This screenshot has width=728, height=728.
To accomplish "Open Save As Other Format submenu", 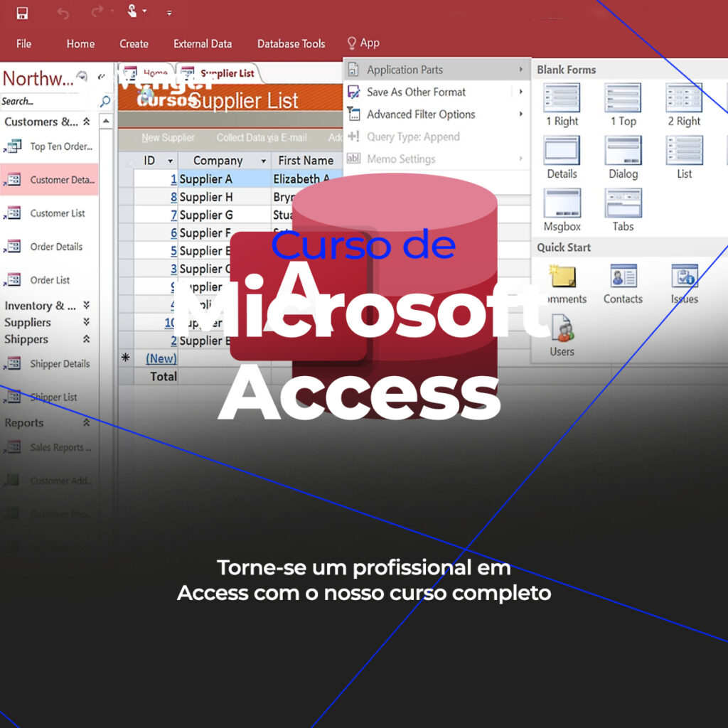I will click(437, 92).
